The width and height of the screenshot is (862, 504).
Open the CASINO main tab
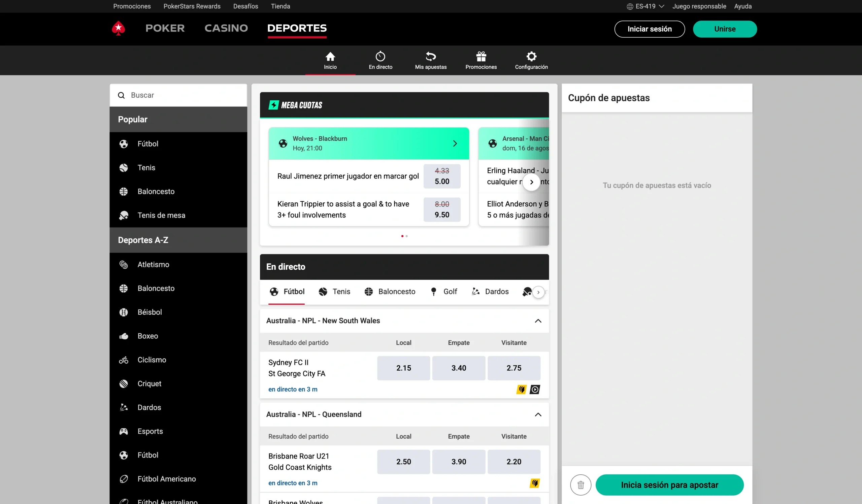[x=226, y=28]
